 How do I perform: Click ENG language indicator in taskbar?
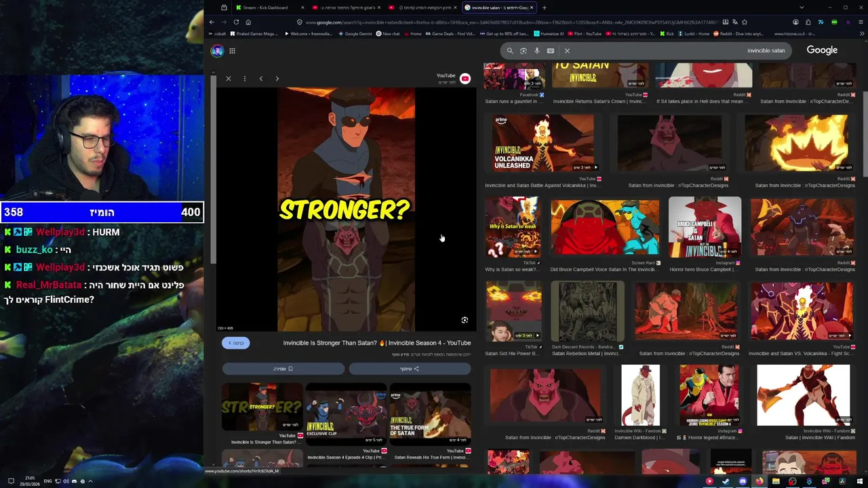pyautogui.click(x=48, y=481)
